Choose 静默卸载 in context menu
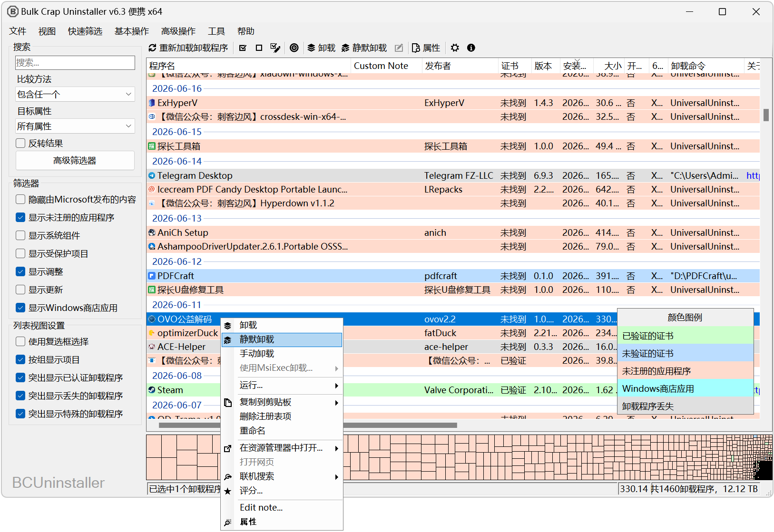The width and height of the screenshot is (774, 532). 282,339
